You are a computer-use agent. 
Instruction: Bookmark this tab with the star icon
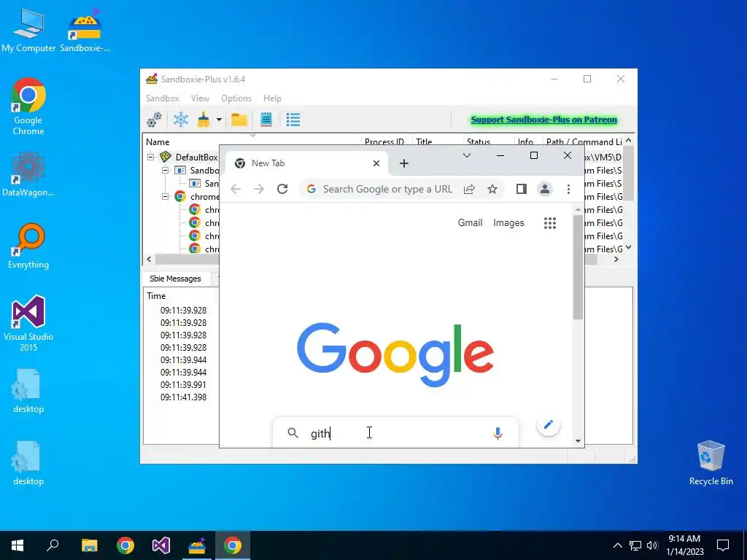point(492,189)
